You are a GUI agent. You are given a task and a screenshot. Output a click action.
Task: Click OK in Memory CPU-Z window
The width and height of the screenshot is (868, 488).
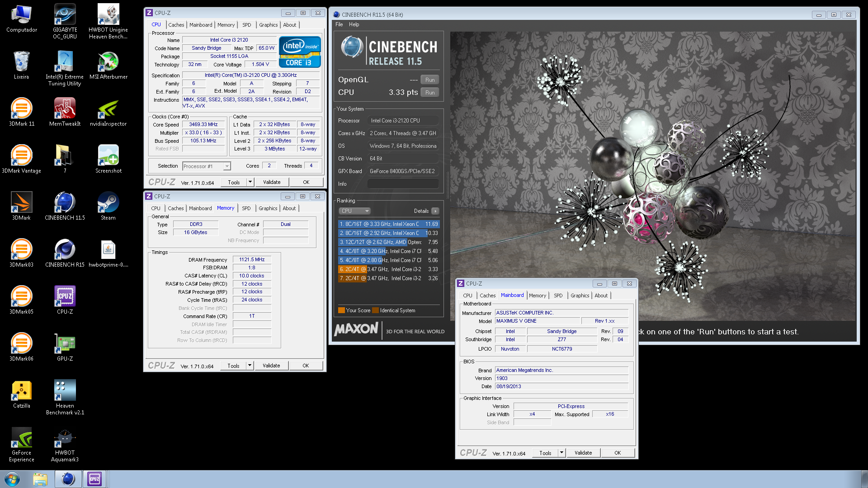(306, 366)
